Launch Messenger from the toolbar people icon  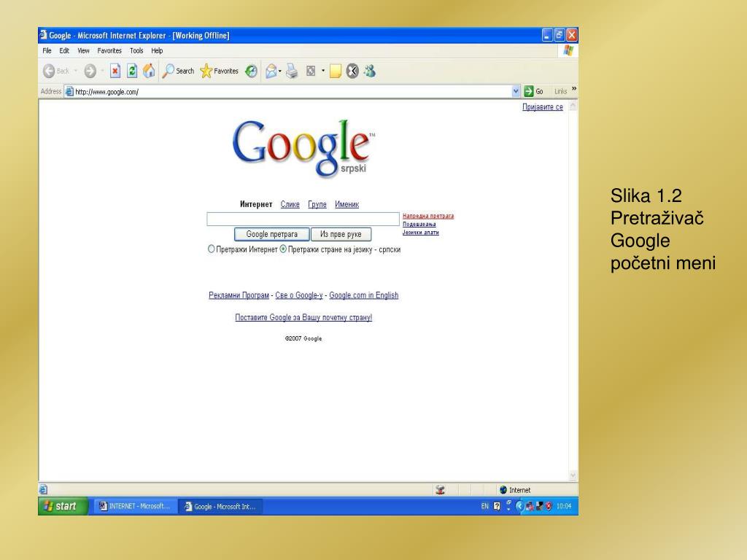click(370, 71)
